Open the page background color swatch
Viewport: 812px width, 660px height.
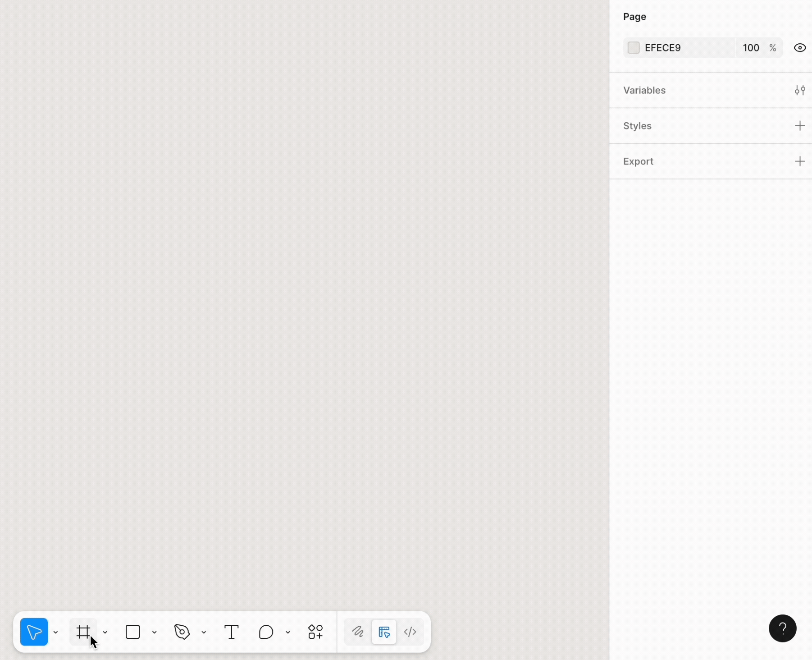(634, 47)
